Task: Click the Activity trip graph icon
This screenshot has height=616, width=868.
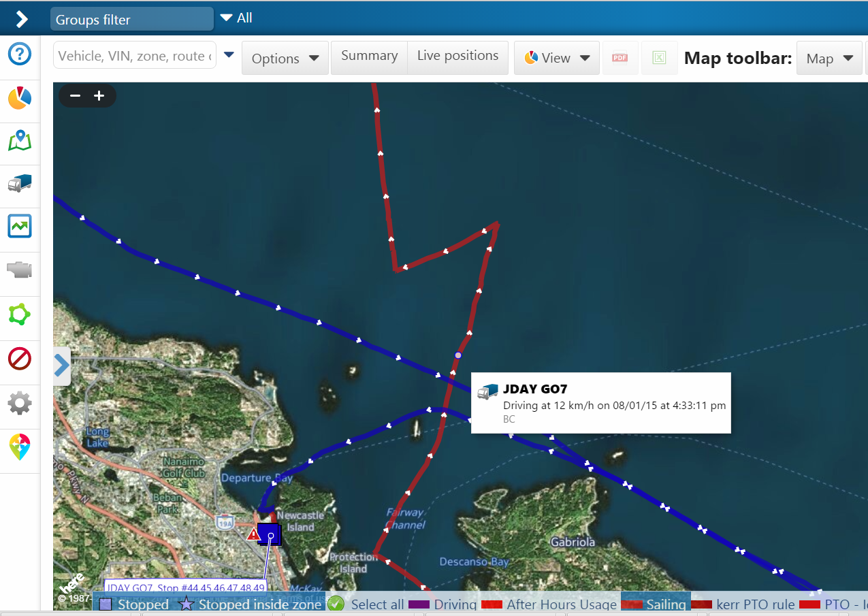Action: [x=20, y=226]
